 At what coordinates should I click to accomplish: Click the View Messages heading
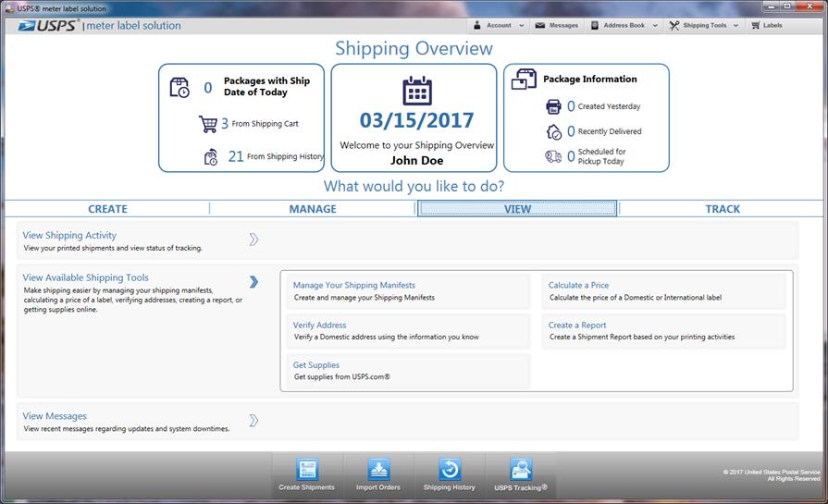(55, 416)
